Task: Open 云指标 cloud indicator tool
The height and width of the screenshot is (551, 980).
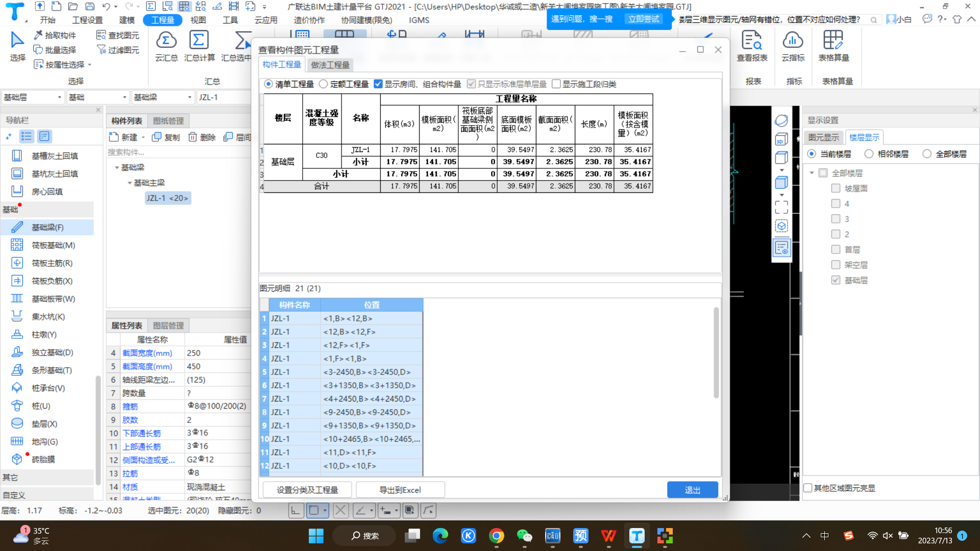Action: [x=793, y=46]
